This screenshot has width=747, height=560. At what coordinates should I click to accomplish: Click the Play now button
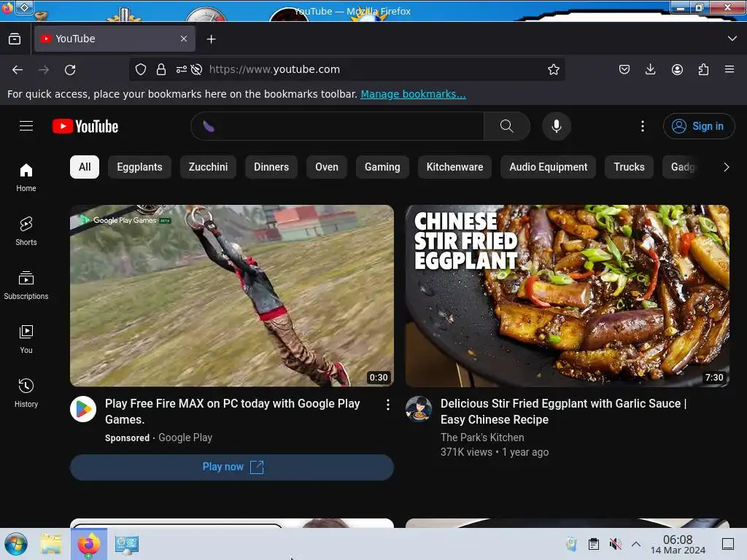232,467
